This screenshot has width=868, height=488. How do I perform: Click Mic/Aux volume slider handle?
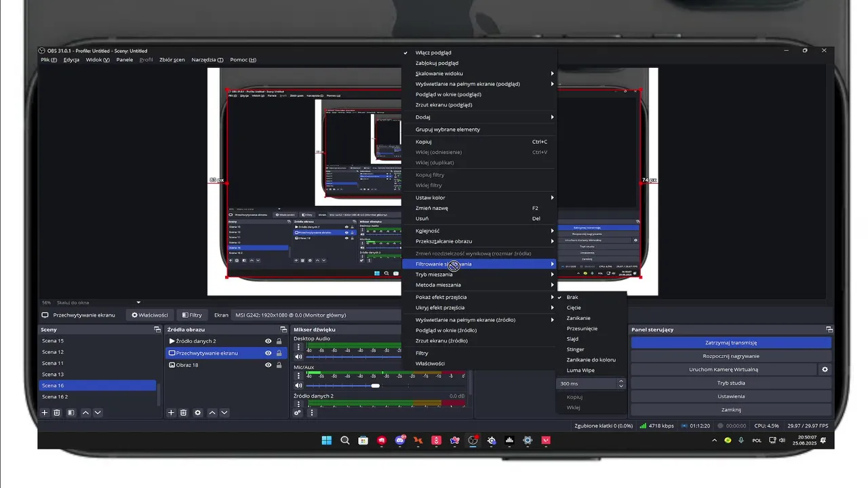pyautogui.click(x=375, y=386)
